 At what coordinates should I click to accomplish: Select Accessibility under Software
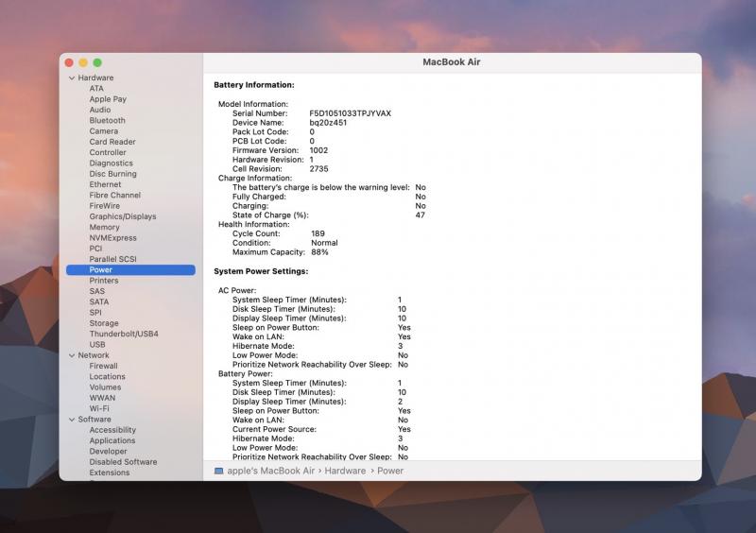112,430
